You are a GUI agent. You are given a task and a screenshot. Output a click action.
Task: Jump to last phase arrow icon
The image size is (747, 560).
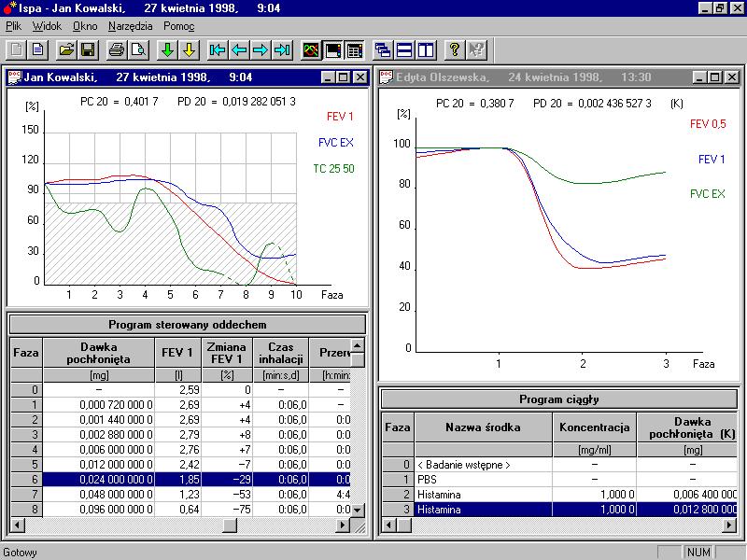click(x=282, y=50)
